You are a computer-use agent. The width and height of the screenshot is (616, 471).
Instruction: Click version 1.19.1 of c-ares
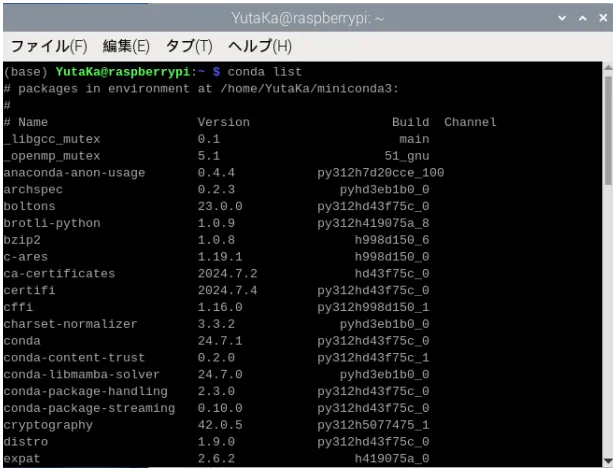coord(220,257)
